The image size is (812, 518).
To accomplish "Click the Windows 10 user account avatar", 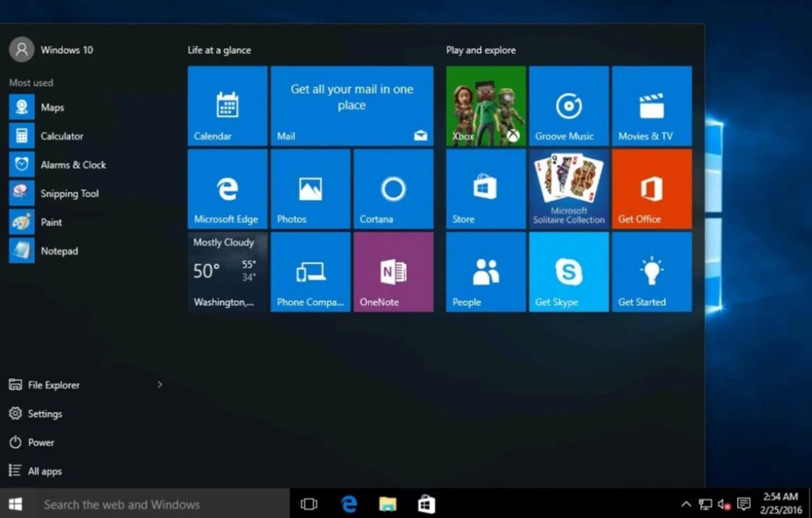I will 22,50.
